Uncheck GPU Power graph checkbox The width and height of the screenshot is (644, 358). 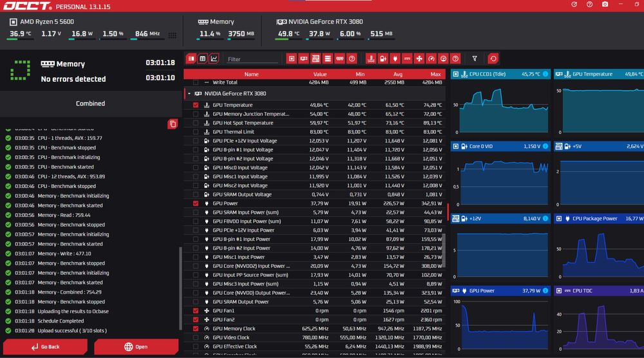point(196,203)
